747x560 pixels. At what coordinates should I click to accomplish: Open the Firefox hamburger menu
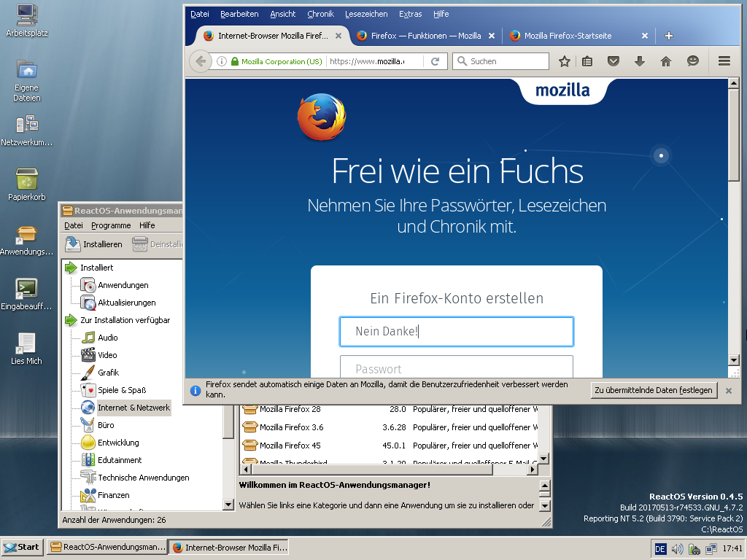coord(724,62)
